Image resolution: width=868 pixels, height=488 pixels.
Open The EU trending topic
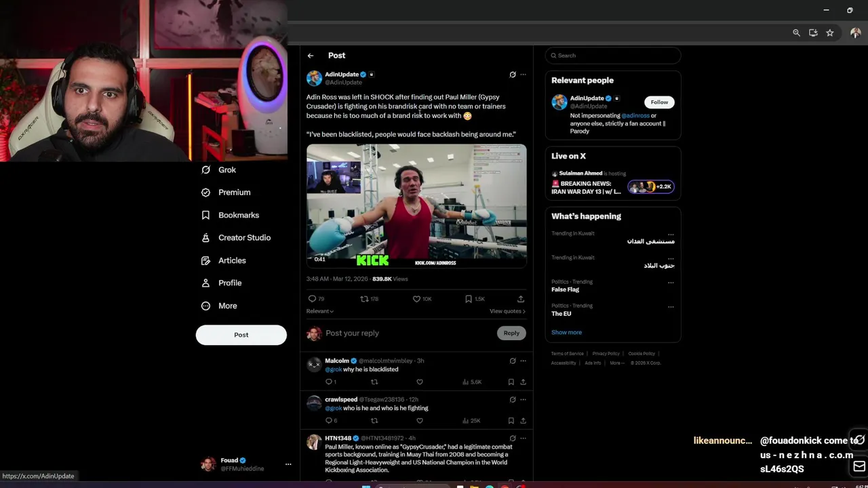point(561,314)
